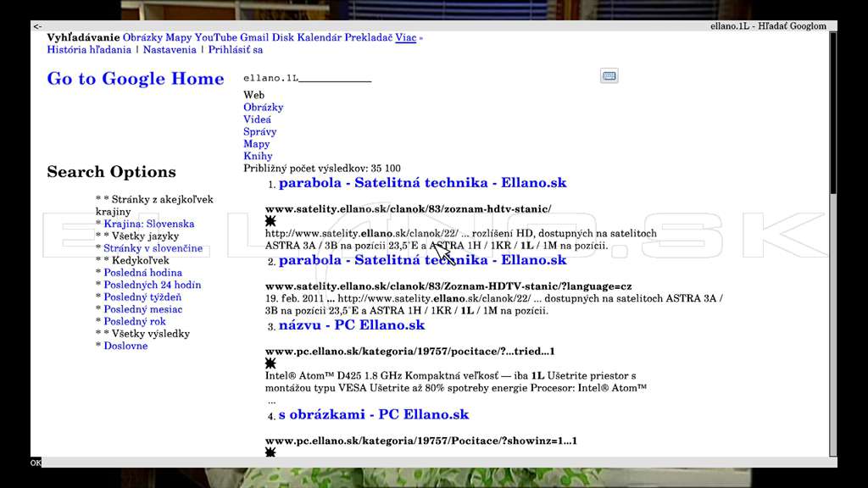Open Kalendár in the top bar
This screenshot has height=488, width=868.
320,37
